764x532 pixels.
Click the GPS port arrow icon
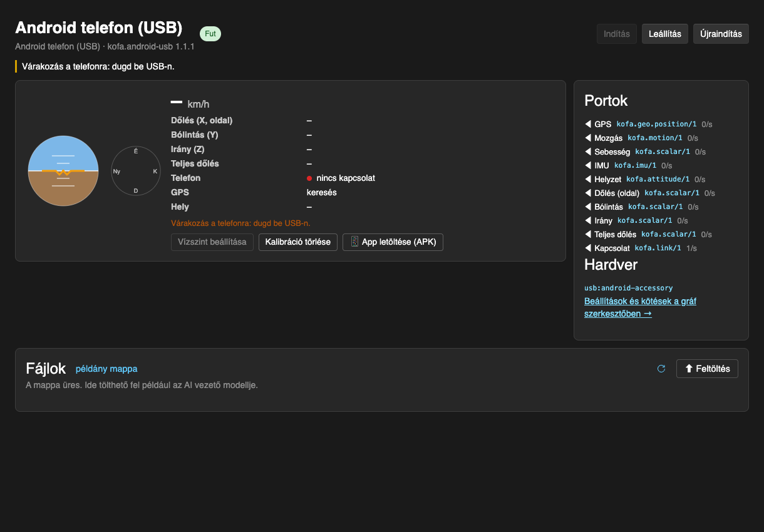(588, 124)
